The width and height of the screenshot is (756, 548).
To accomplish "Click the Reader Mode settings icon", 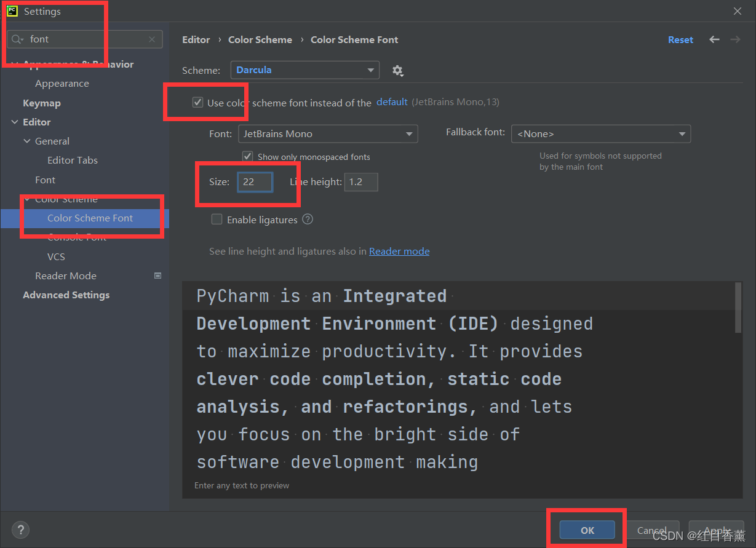I will tap(157, 276).
